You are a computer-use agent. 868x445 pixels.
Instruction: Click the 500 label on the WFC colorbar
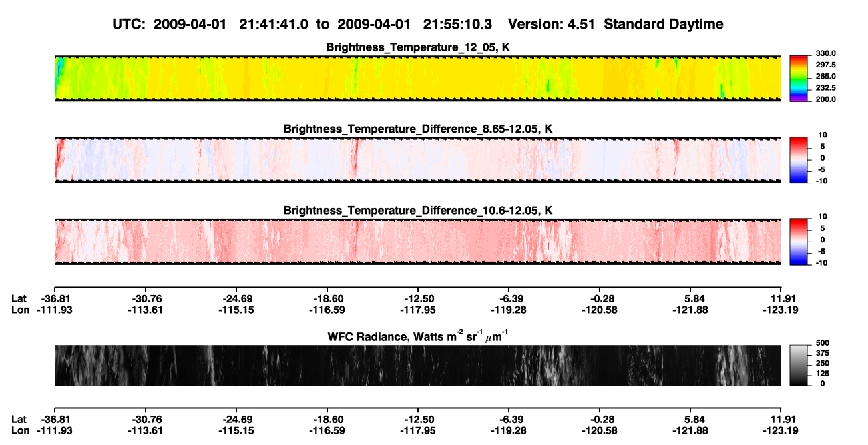point(823,344)
